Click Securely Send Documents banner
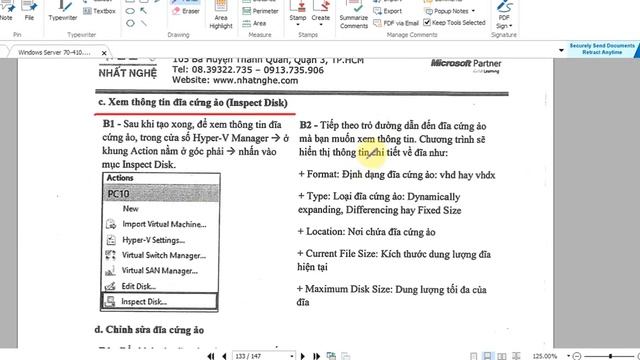 click(602, 49)
